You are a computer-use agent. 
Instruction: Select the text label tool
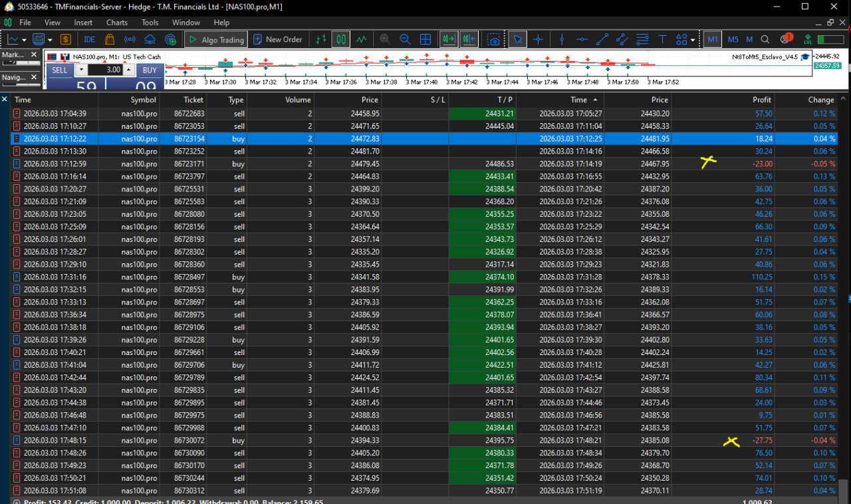point(662,39)
